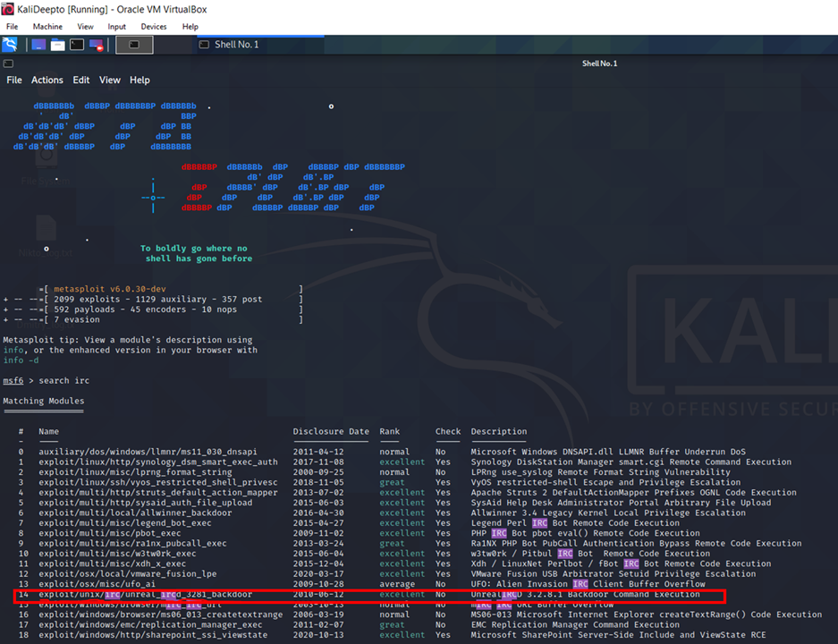Image resolution: width=838 pixels, height=644 pixels.
Task: Select the workspace switcher box in the panel
Action: click(x=134, y=45)
